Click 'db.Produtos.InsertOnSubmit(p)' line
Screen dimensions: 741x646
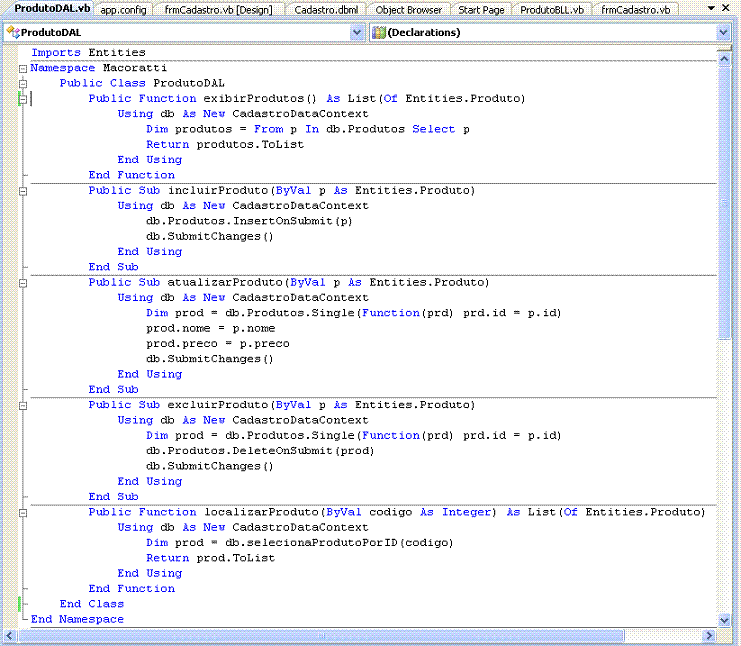[249, 221]
